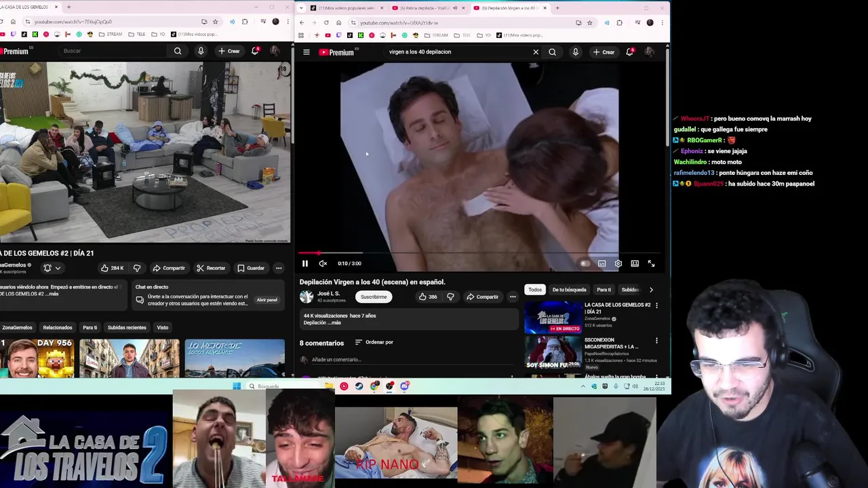Image resolution: width=868 pixels, height=488 pixels.
Task: Click the search magnifier in right YouTube window
Action: 552,52
